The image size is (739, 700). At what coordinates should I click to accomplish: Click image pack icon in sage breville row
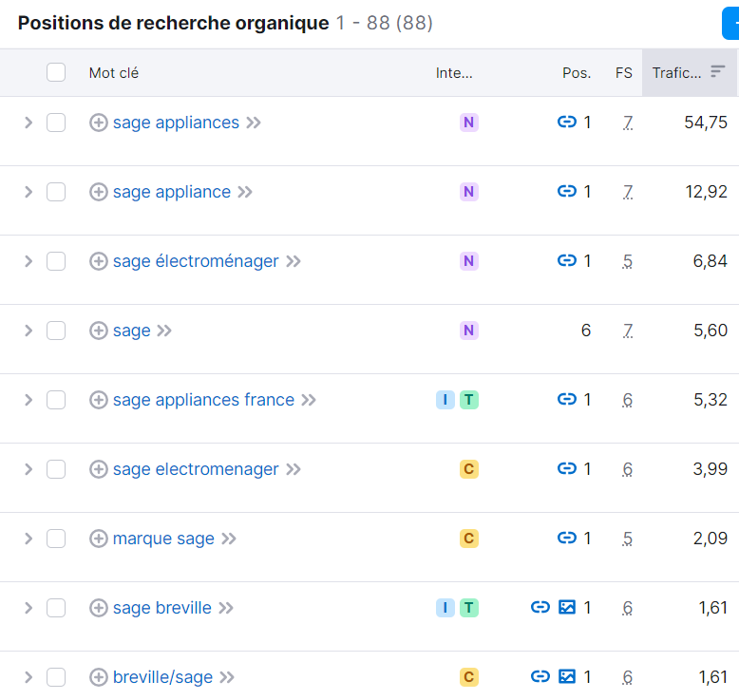pyautogui.click(x=567, y=607)
